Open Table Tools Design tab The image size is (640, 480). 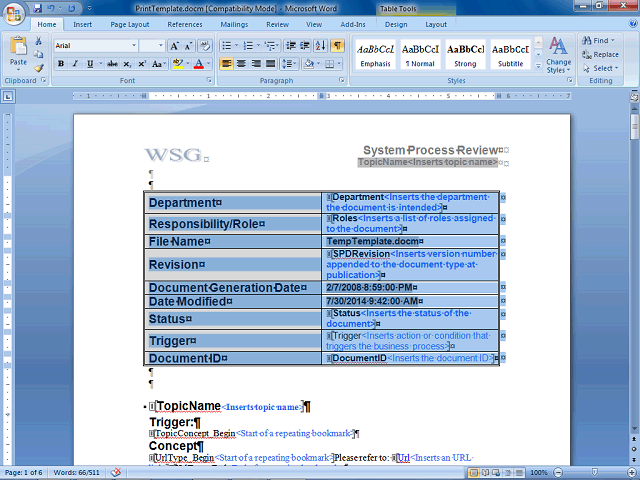[x=396, y=24]
